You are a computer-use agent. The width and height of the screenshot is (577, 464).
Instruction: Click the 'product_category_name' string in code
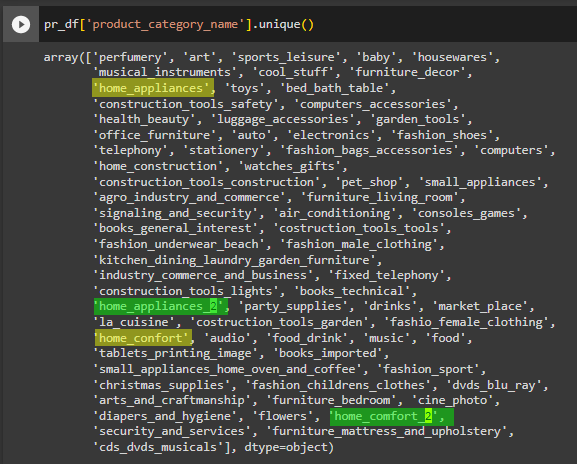(165, 25)
